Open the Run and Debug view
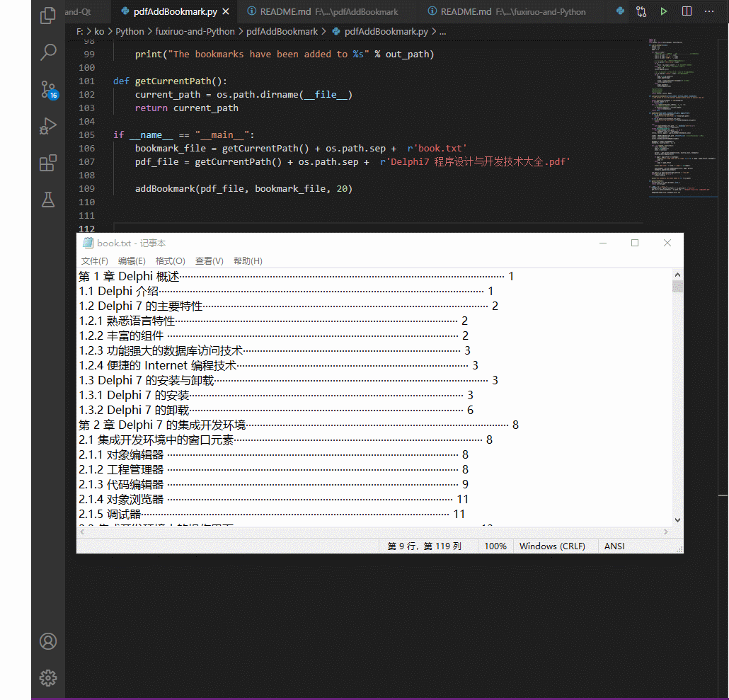 (x=48, y=126)
